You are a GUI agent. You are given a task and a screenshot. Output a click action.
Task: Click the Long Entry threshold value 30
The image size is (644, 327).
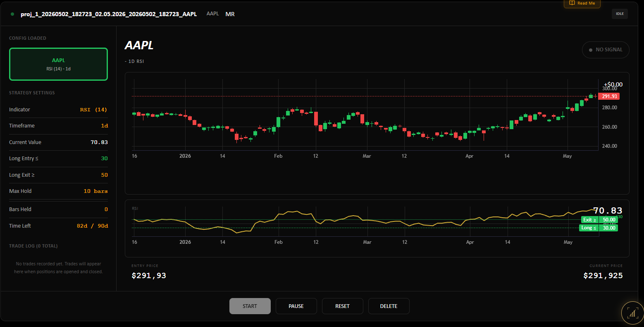pyautogui.click(x=104, y=159)
